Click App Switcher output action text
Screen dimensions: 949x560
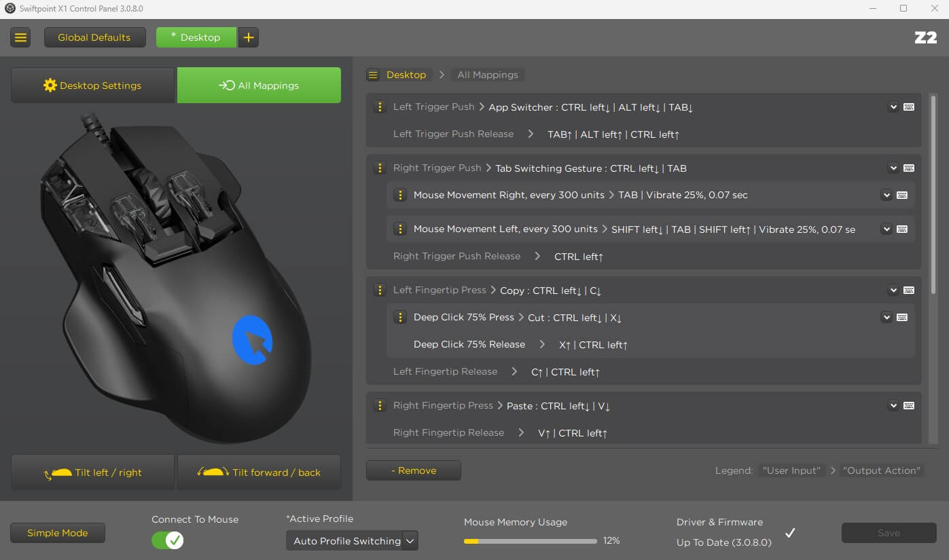click(591, 107)
